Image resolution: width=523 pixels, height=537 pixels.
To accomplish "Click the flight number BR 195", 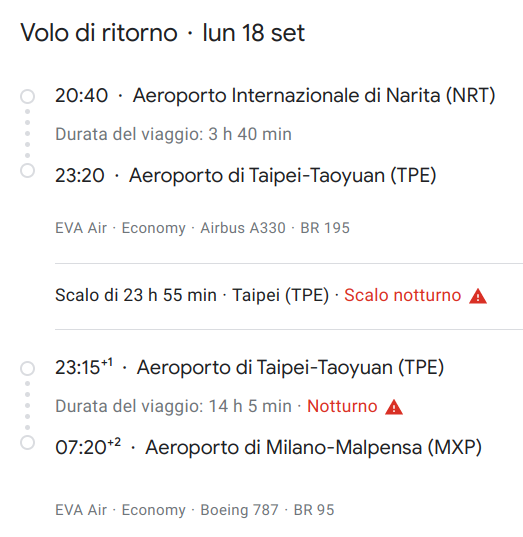I will pos(325,228).
